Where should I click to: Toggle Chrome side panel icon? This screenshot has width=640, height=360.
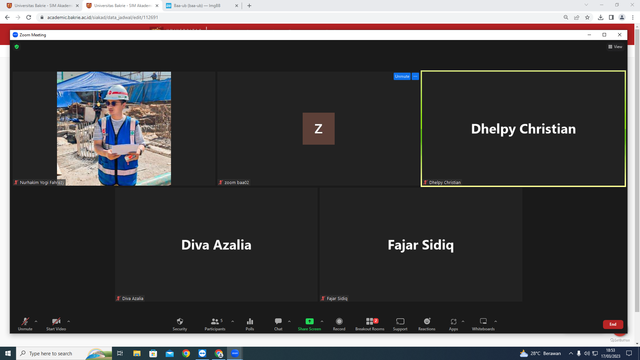[611, 18]
